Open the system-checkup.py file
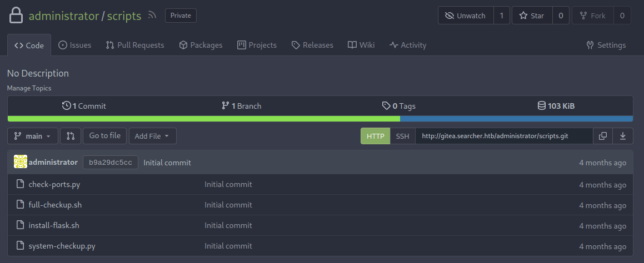Screen dimensions: 644x263 pos(62,246)
